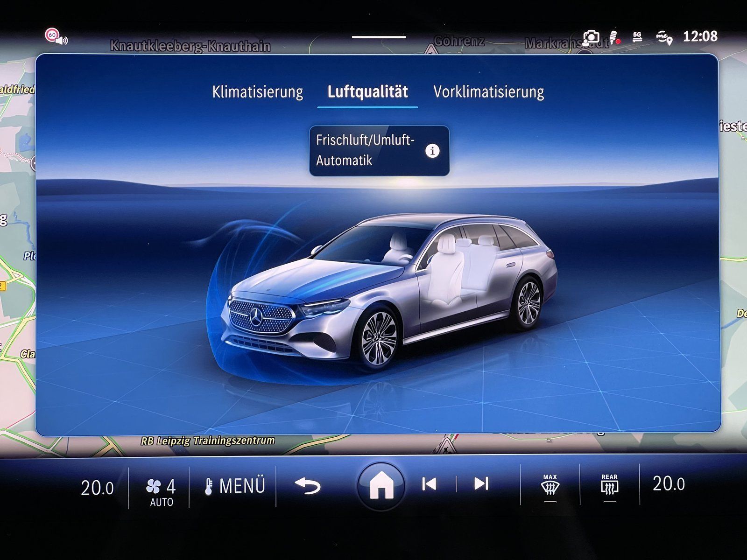The image size is (747, 560).
Task: Toggle Frischluft/Umluft-Automatik option
Action: coord(379,151)
